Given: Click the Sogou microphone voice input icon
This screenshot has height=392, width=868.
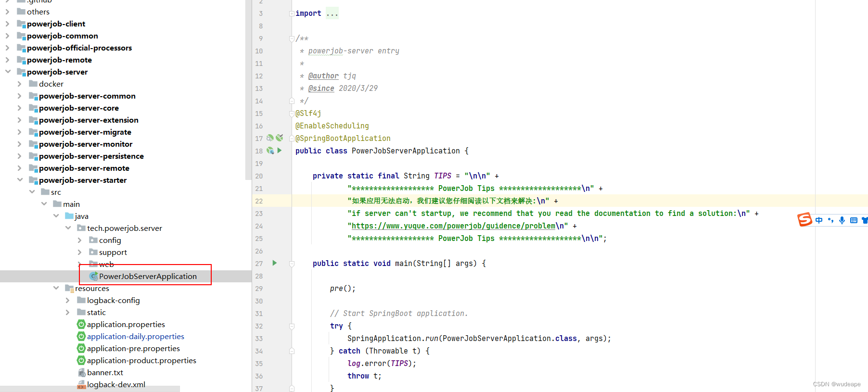Looking at the screenshot, I should 842,220.
